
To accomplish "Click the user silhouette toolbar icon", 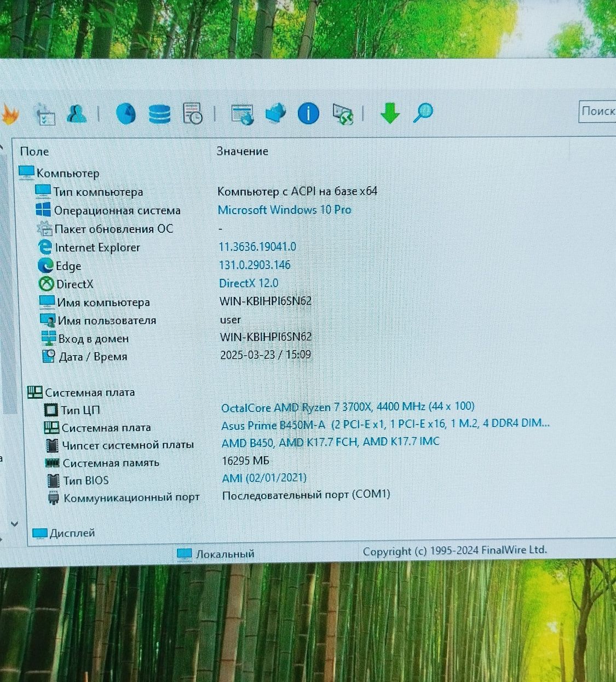I will point(77,113).
